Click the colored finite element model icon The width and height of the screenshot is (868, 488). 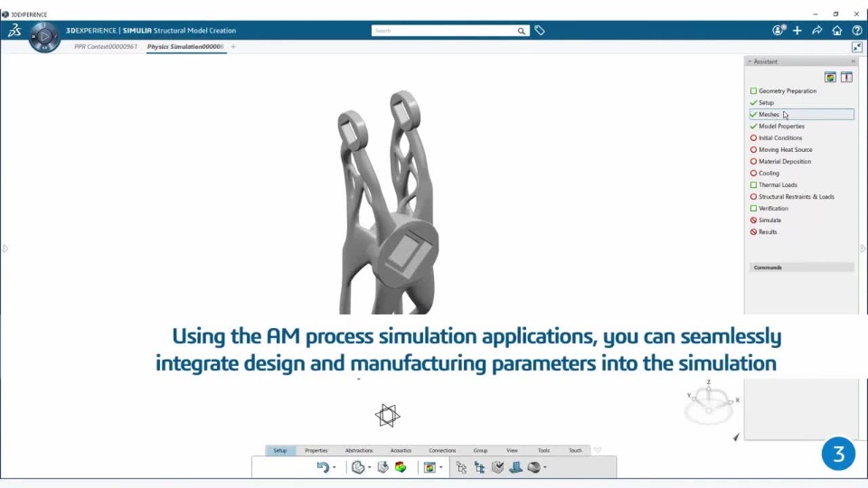[401, 467]
